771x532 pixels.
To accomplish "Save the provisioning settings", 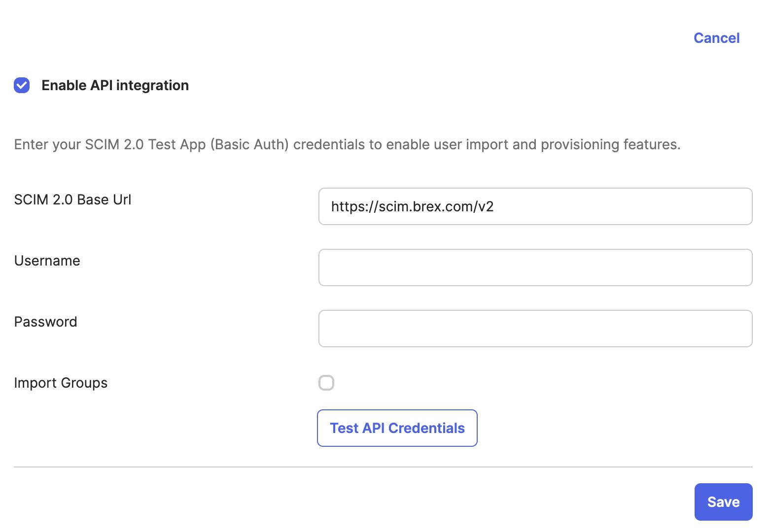I will [x=723, y=502].
